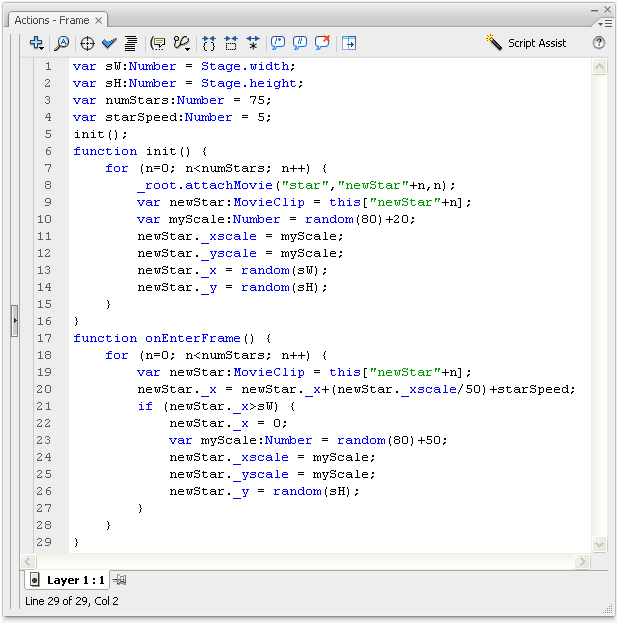Apply line comment icon
The image size is (618, 624).
point(300,43)
